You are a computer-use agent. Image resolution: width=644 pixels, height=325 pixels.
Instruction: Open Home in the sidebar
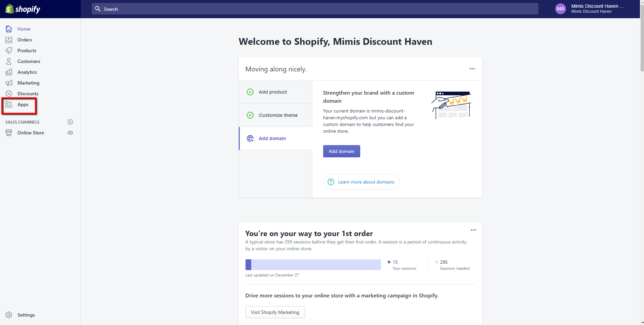[x=24, y=29]
